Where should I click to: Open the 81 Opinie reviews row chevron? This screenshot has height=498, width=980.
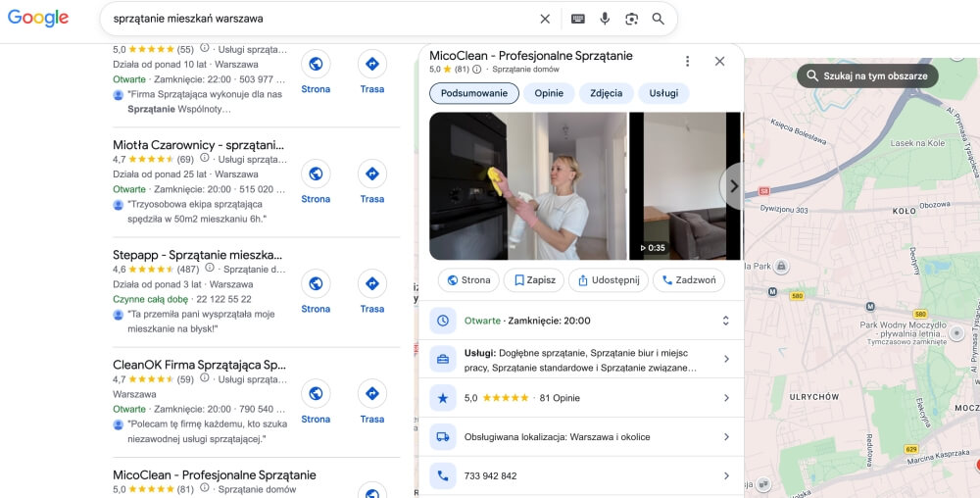point(726,398)
